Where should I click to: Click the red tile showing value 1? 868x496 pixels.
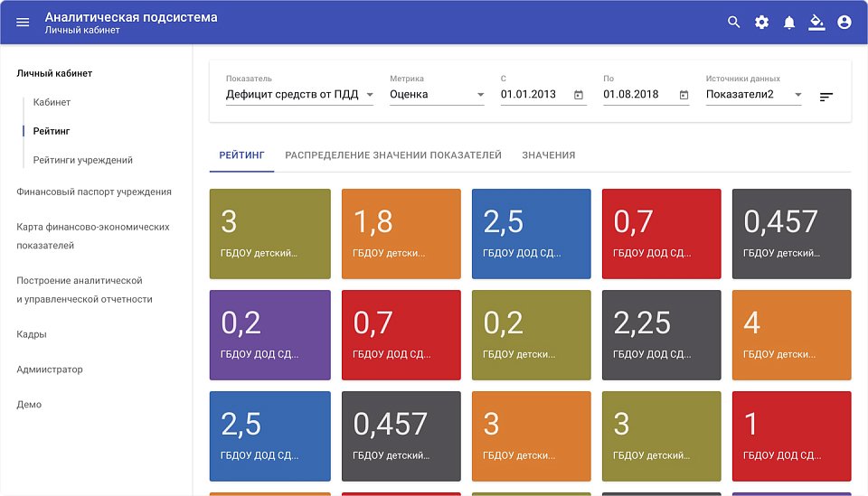point(791,435)
